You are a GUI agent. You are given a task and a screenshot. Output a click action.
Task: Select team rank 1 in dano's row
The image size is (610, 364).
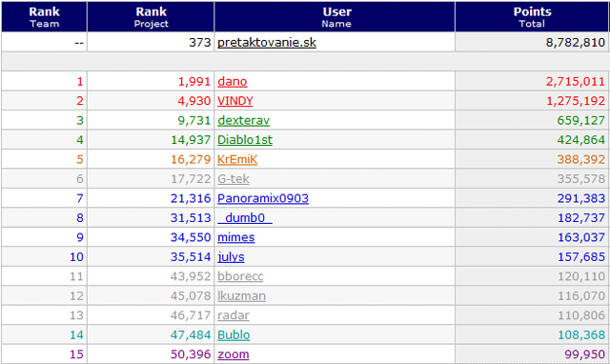click(80, 82)
